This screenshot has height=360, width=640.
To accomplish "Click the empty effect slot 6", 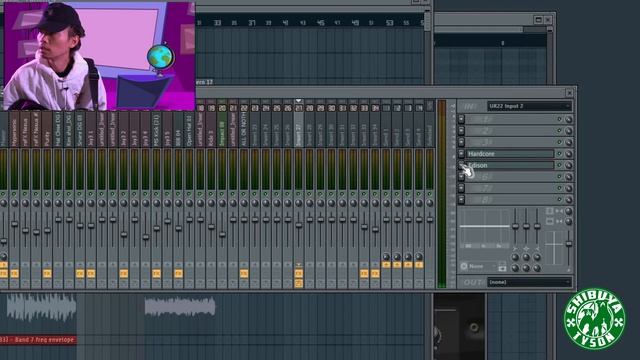I will point(510,177).
